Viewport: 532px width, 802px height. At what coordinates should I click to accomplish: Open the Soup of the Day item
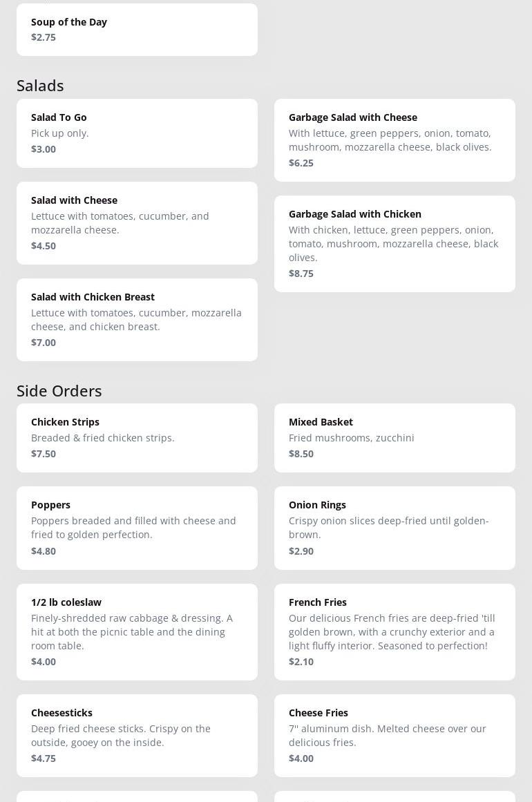tap(137, 30)
